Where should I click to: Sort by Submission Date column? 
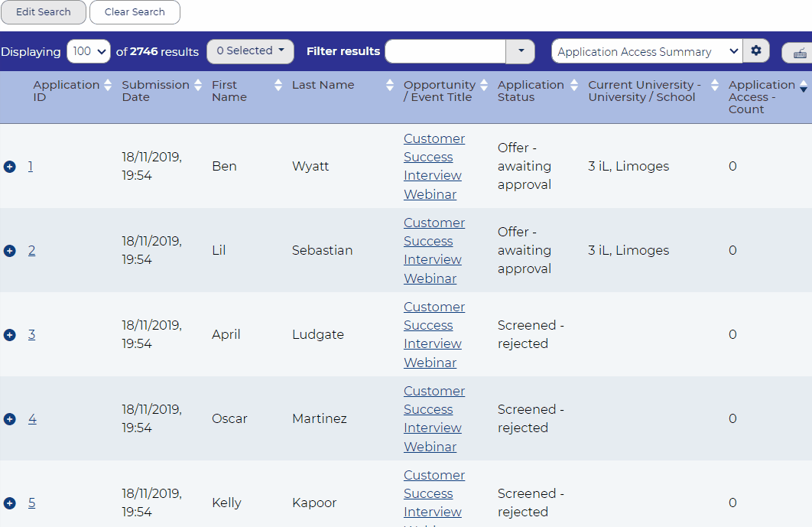198,85
